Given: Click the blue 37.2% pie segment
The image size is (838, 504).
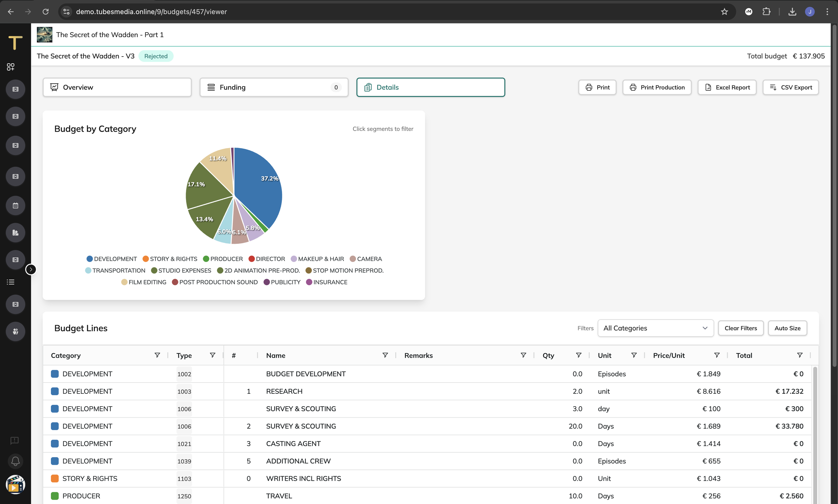Looking at the screenshot, I should pos(258,190).
